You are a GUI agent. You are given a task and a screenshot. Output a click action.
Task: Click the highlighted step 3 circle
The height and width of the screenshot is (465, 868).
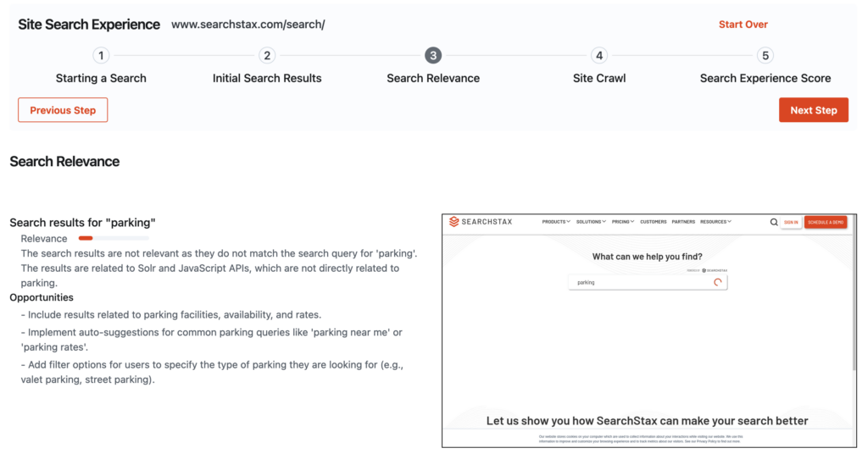433,56
